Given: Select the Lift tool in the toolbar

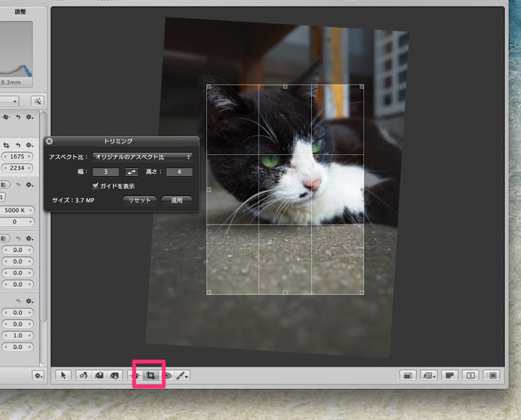Looking at the screenshot, I should click(99, 376).
